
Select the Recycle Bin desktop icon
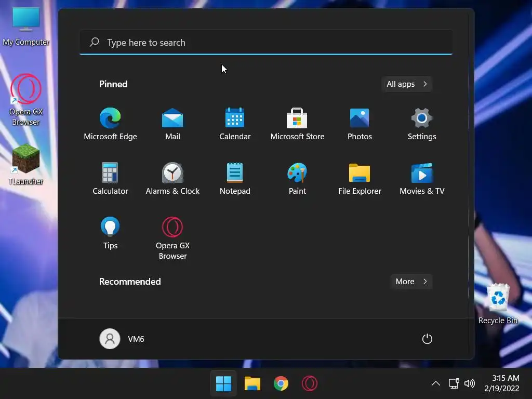(498, 304)
